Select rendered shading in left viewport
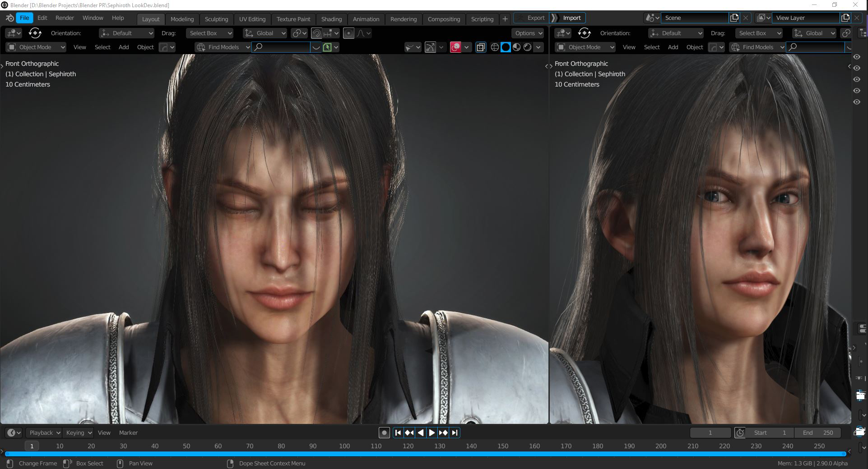The height and width of the screenshot is (469, 868). pyautogui.click(x=527, y=47)
